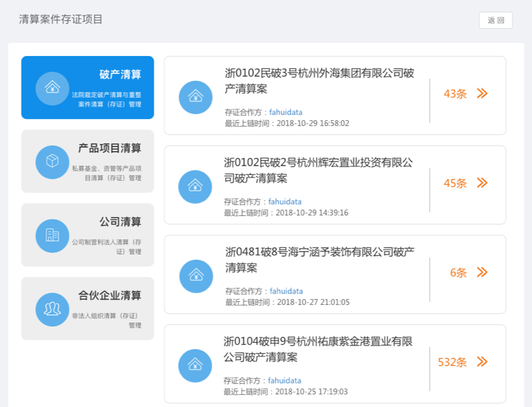The height and width of the screenshot is (407, 532).
Task: Click house icon of 海宁涵予装饰 case
Action: tap(195, 276)
